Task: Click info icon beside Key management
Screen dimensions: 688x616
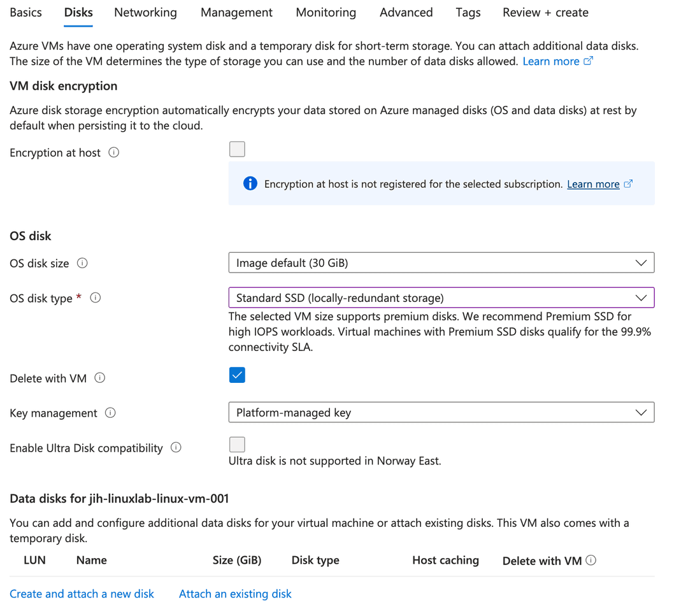Action: [110, 413]
